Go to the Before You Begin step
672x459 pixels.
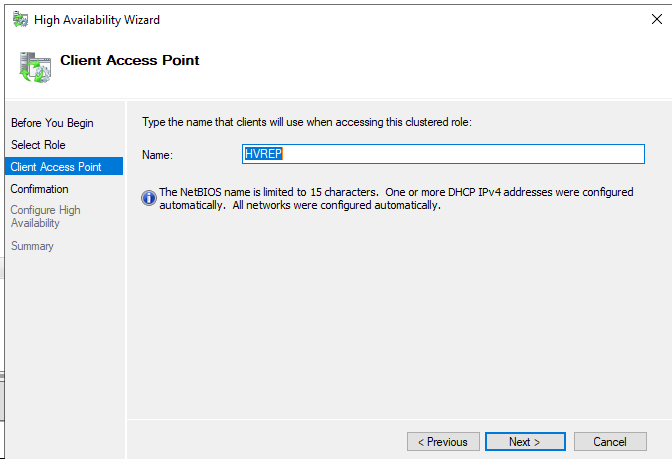coord(52,123)
